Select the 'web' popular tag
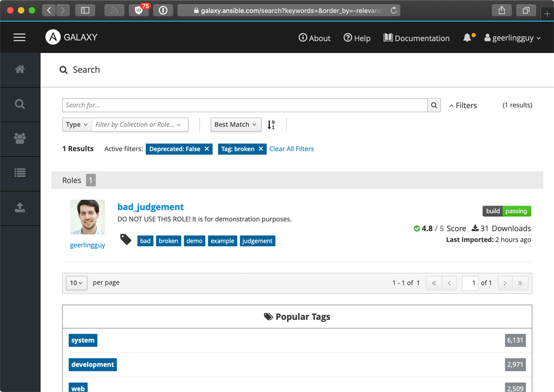The height and width of the screenshot is (392, 554). pos(78,388)
